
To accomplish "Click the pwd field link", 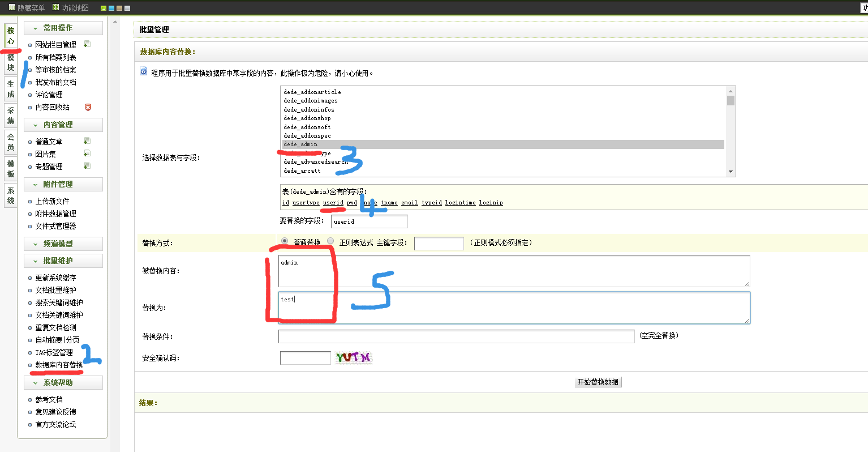I will click(352, 202).
